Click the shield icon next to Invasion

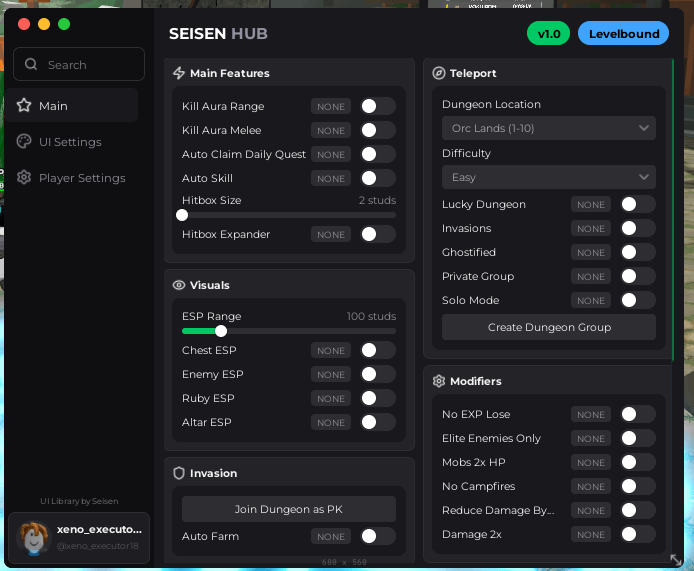(179, 473)
